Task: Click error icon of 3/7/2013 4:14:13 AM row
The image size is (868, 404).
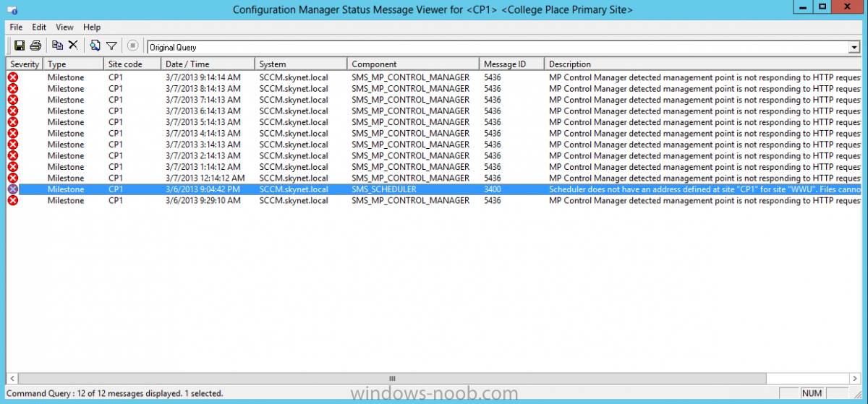Action: pos(13,134)
